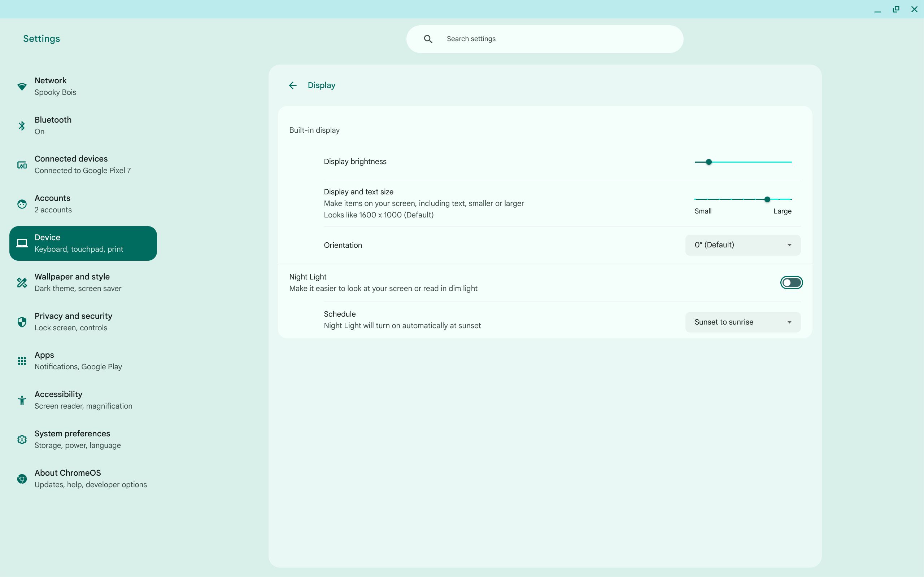924x577 pixels.
Task: Open the Orientation dropdown
Action: click(x=743, y=245)
